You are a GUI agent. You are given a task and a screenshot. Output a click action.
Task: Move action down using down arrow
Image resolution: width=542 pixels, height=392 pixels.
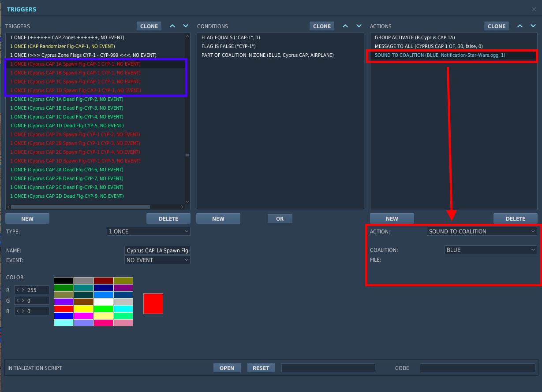point(533,26)
